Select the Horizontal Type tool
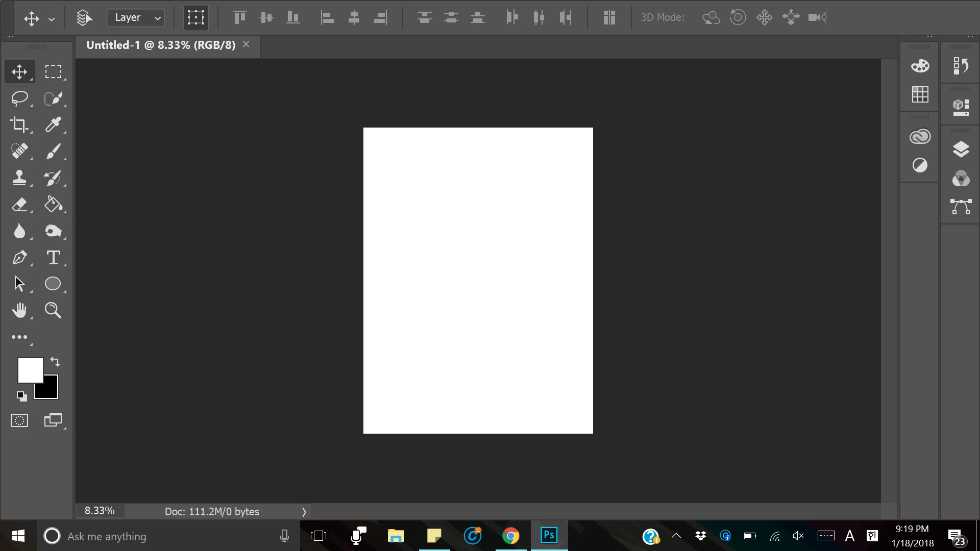This screenshot has height=551, width=980. pos(53,257)
